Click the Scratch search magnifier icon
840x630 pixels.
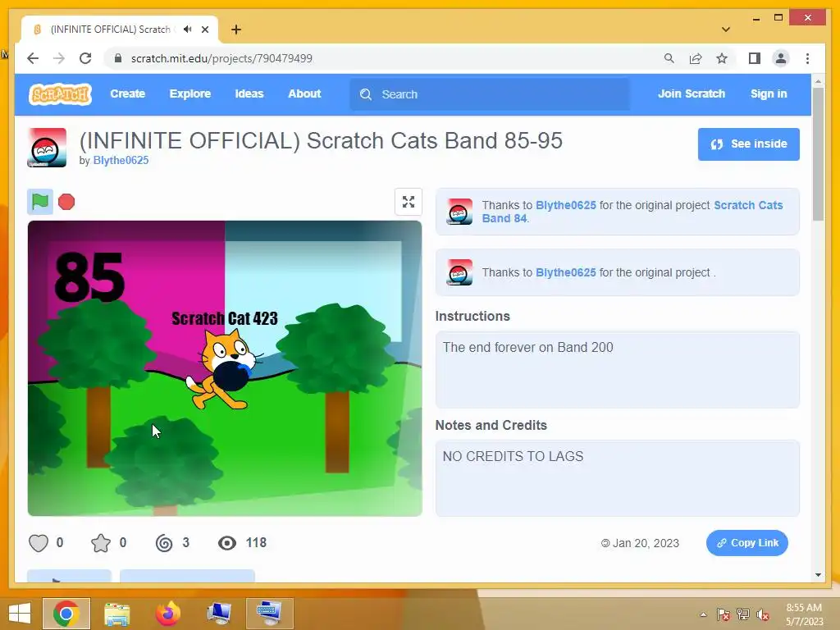click(366, 94)
